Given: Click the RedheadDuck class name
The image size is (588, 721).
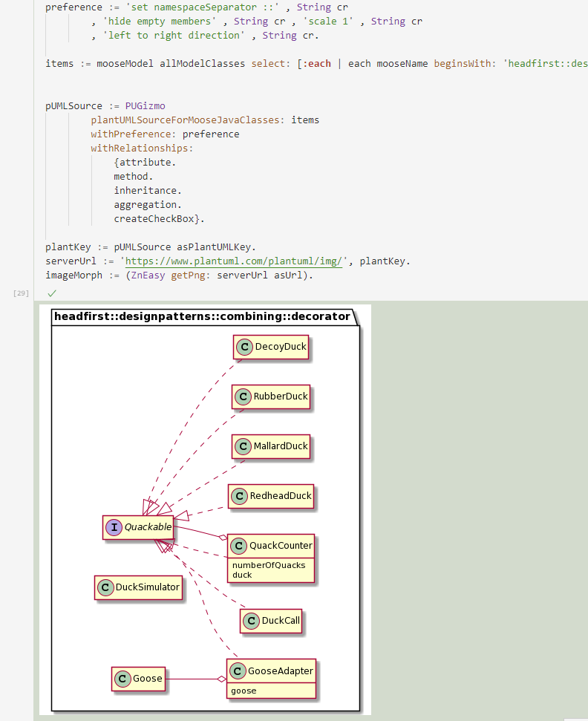Looking at the screenshot, I should tap(281, 496).
